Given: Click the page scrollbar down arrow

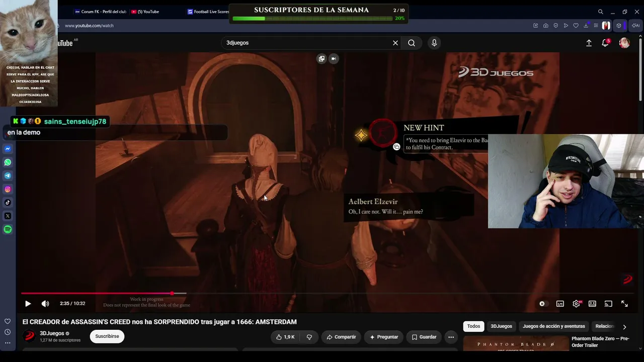Looking at the screenshot, I should (x=640, y=347).
